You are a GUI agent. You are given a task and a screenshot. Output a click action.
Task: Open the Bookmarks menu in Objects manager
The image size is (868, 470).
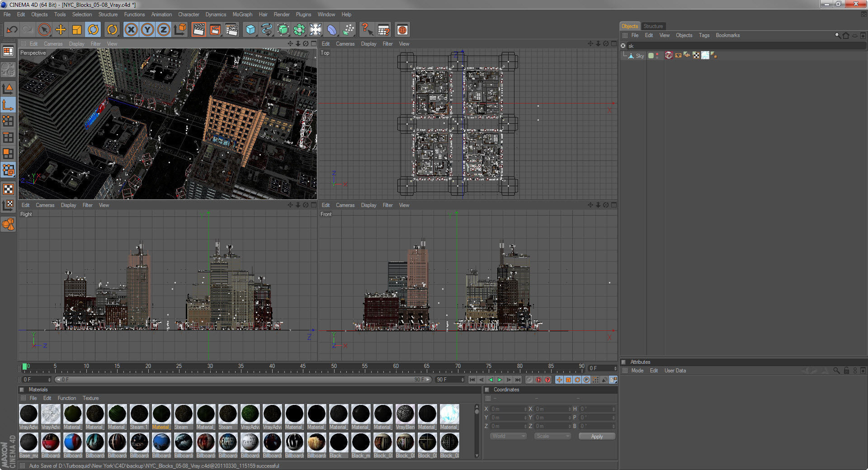pyautogui.click(x=727, y=35)
